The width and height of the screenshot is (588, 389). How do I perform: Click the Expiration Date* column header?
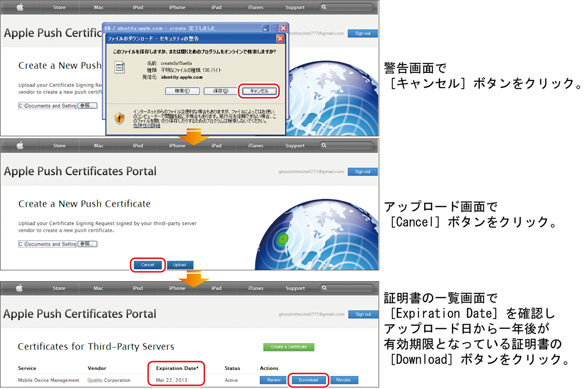pyautogui.click(x=177, y=368)
